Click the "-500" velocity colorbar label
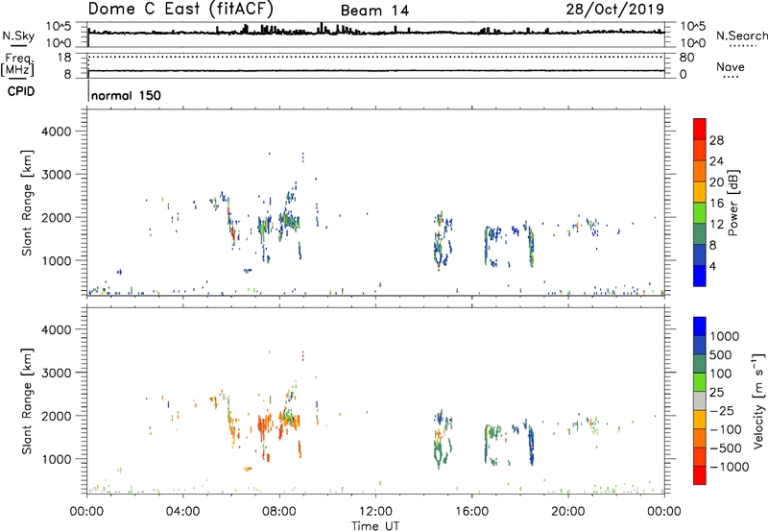Viewport: 768px width, 532px height. 725,448
